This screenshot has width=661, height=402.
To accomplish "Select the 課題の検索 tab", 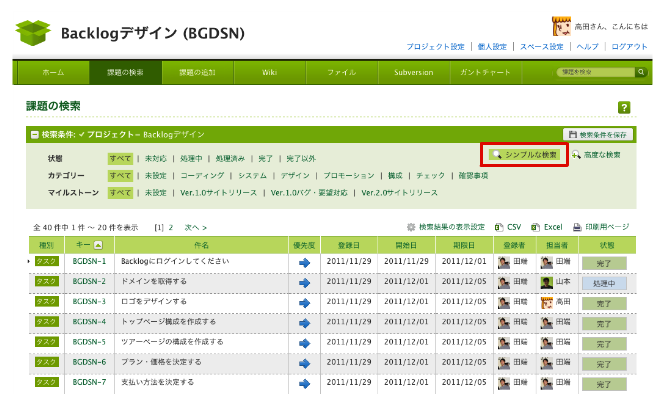I will point(125,72).
